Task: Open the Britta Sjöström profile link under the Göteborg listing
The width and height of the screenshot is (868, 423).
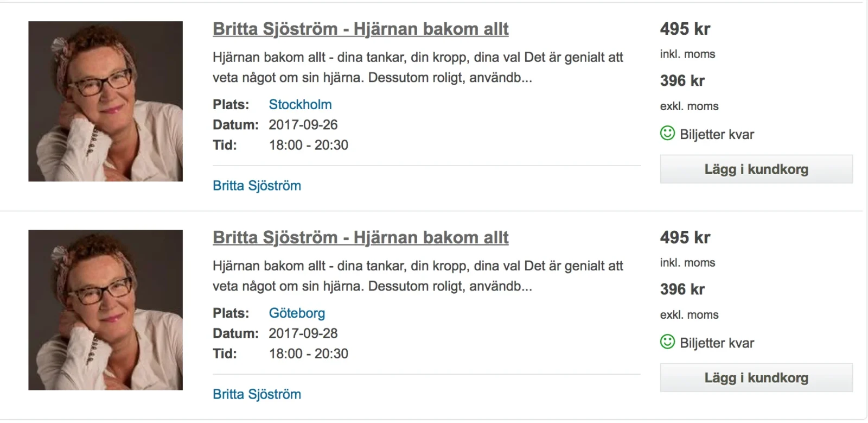Action: coord(257,394)
